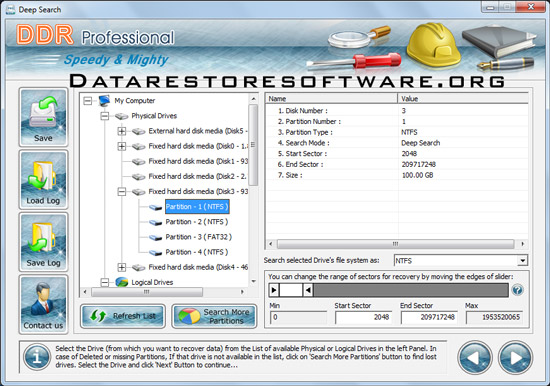
Task: Click the Refresh List button
Action: tap(123, 316)
